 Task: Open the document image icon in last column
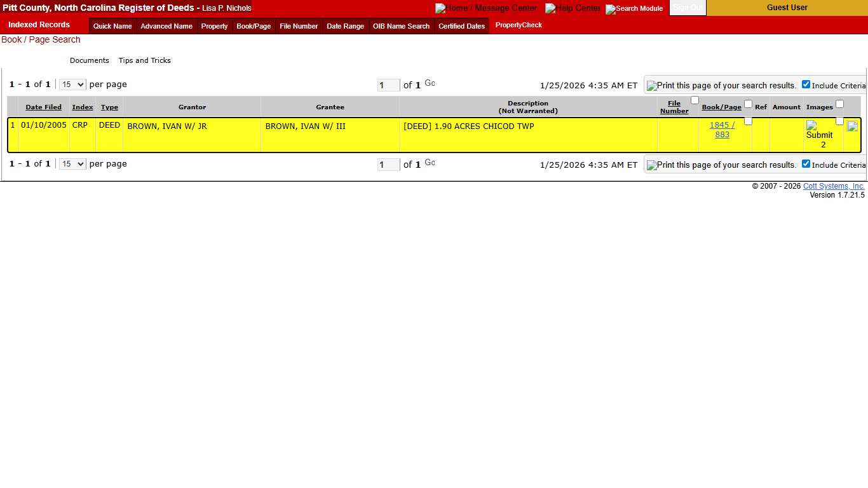(x=852, y=126)
